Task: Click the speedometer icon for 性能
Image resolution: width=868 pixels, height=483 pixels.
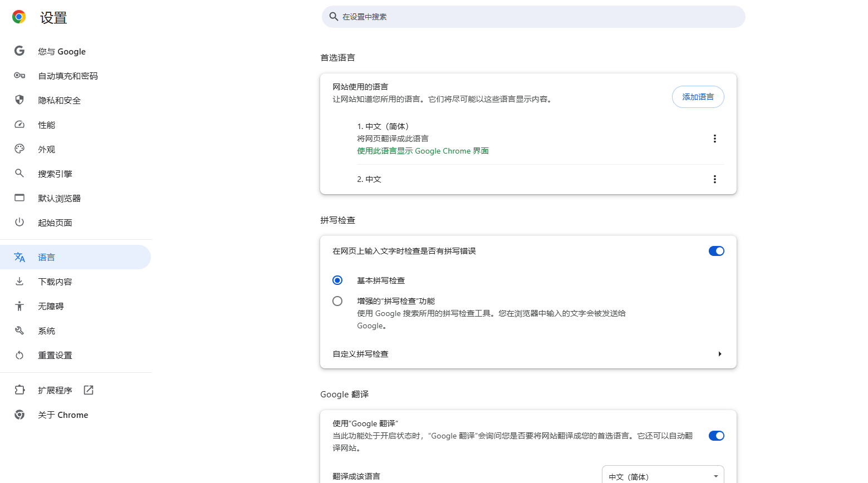Action: pos(19,124)
